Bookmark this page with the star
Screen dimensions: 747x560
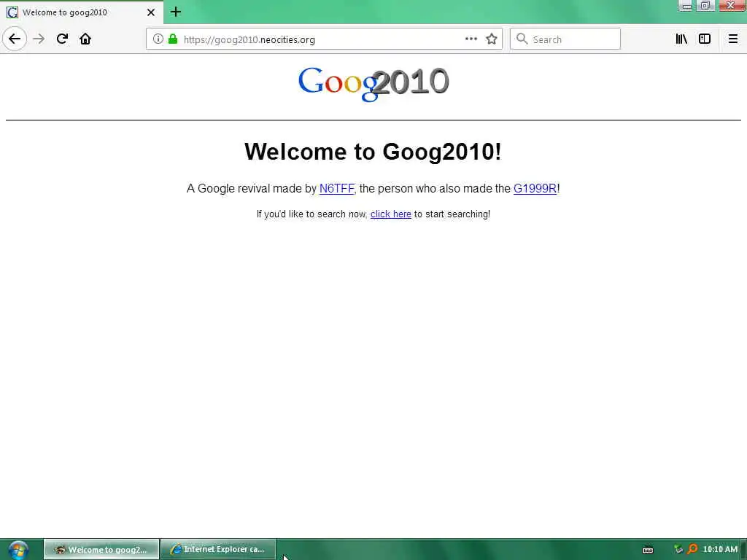(x=491, y=39)
